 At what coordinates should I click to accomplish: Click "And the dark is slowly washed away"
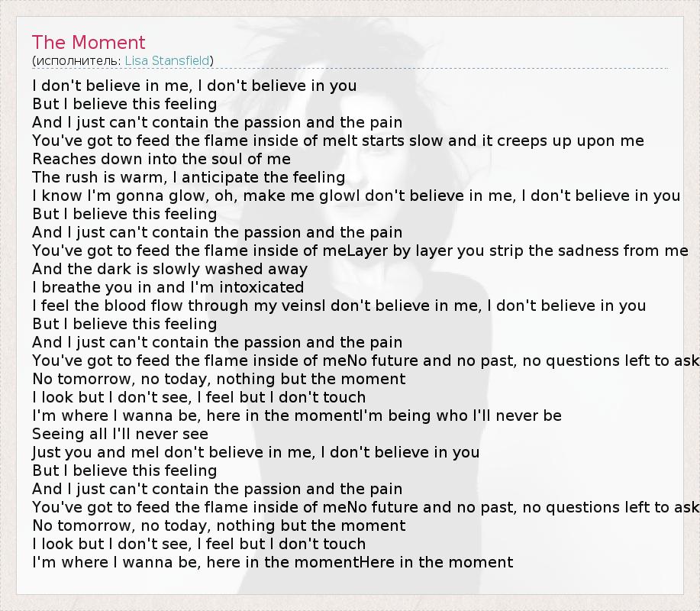click(169, 269)
